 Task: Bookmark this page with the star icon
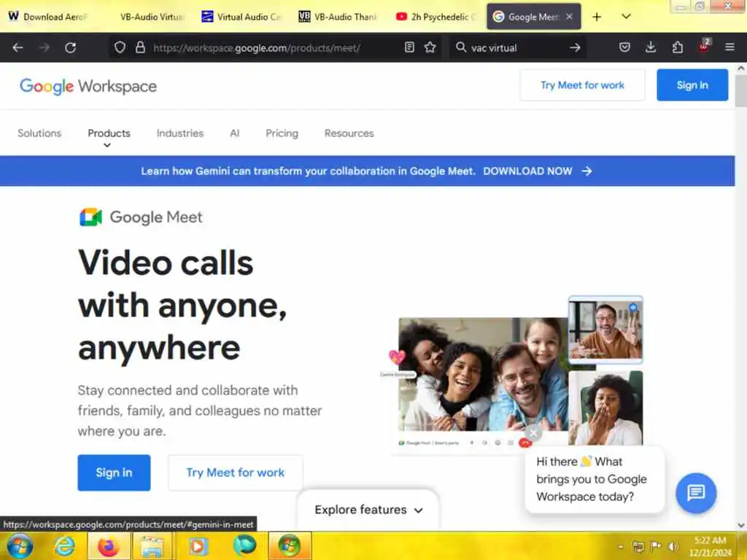430,47
